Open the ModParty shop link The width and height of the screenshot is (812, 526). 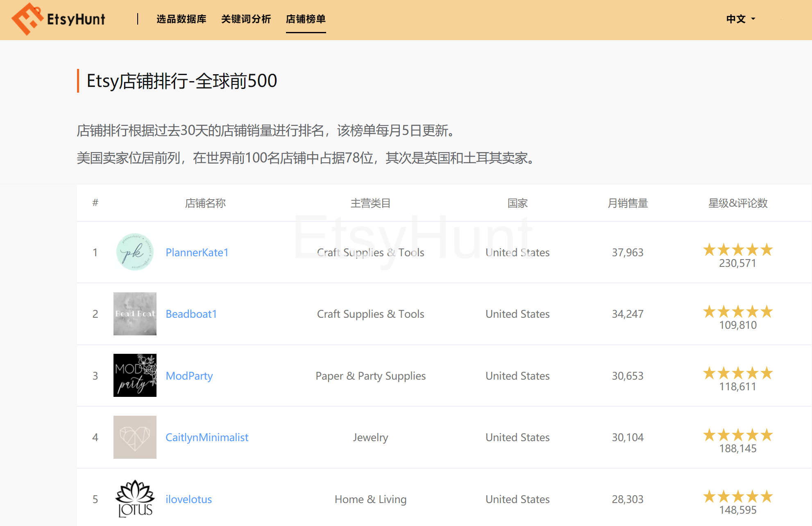click(189, 376)
